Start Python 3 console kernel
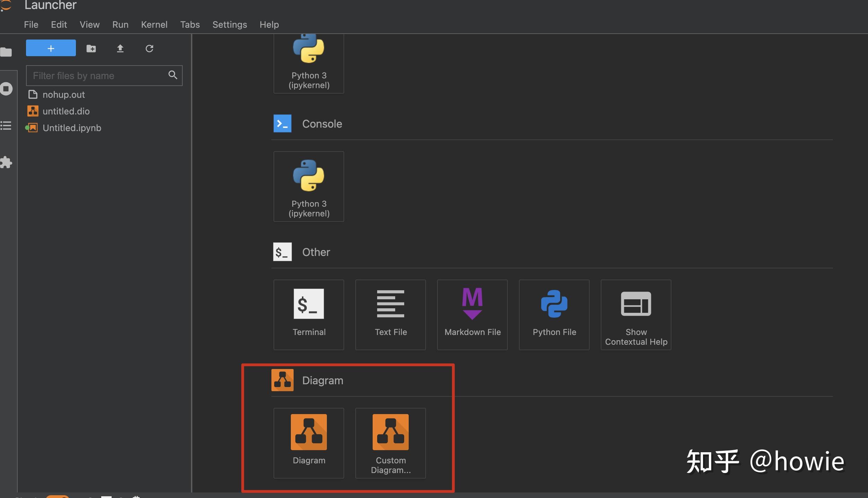Viewport: 868px width, 498px height. pyautogui.click(x=309, y=186)
